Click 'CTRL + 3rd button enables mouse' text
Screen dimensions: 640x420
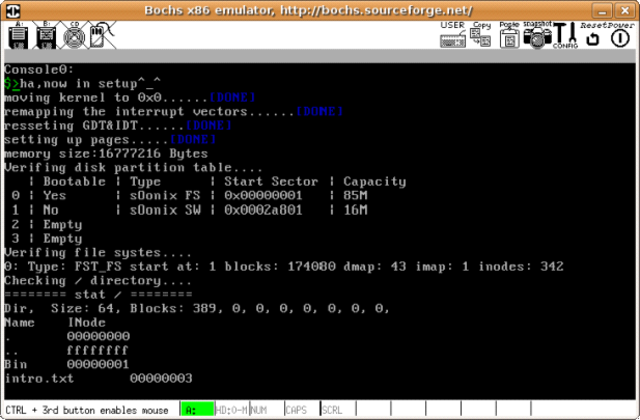click(x=87, y=410)
